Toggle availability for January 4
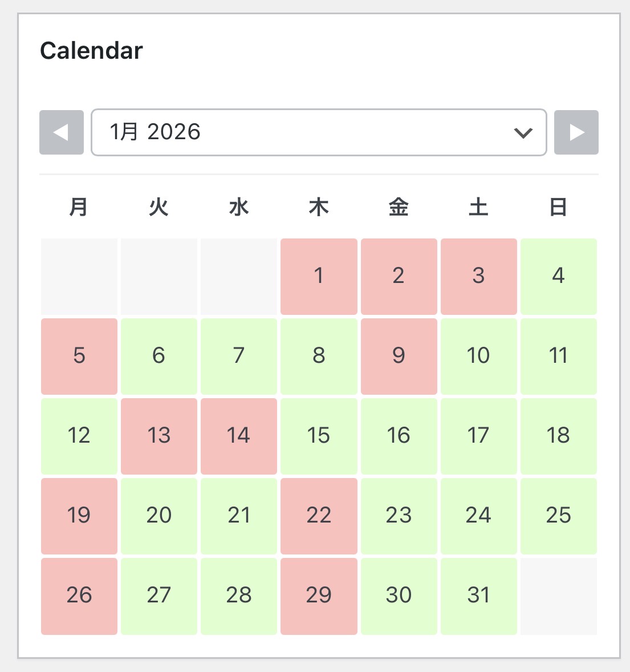 click(x=558, y=277)
